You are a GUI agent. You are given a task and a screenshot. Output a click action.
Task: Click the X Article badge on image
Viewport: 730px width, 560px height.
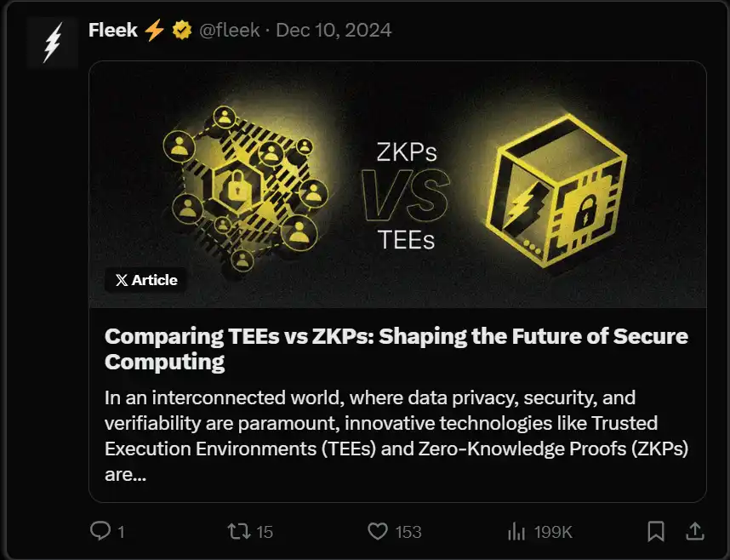click(146, 280)
